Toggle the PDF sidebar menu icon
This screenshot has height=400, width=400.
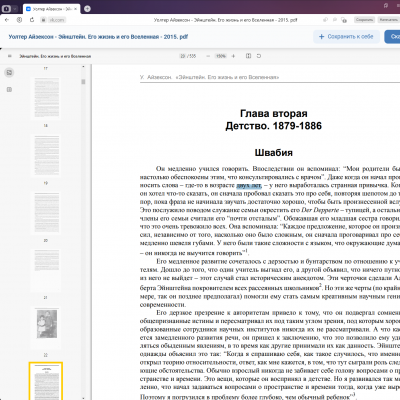click(x=9, y=56)
